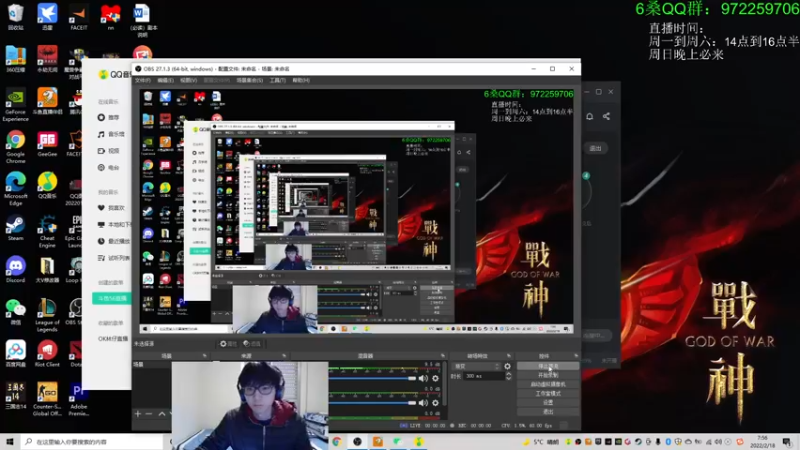Viewport: 800px width, 450px height.
Task: Pop out the 来源 (Sources) dock panel
Action: 284,356
